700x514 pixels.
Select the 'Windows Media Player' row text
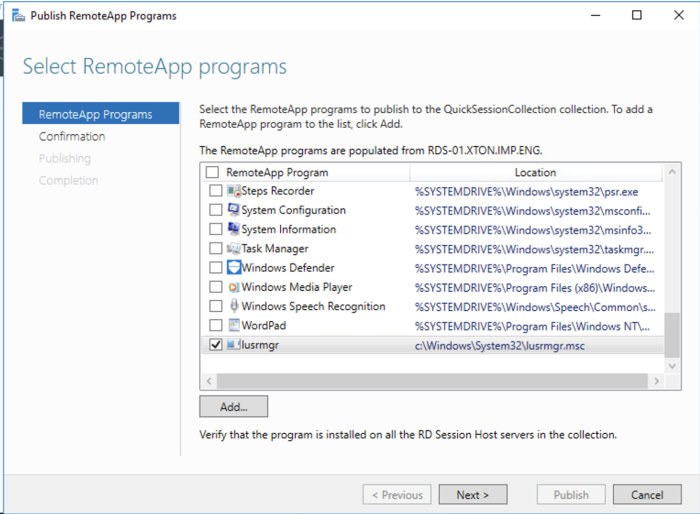tap(297, 287)
